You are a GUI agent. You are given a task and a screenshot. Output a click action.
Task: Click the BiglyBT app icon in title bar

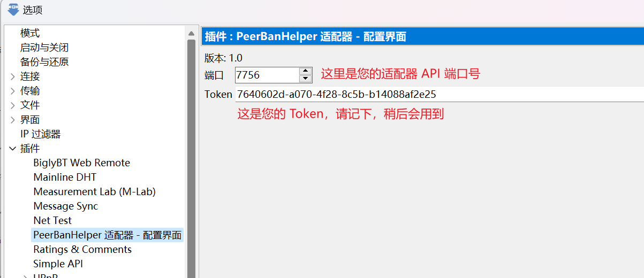(x=13, y=9)
